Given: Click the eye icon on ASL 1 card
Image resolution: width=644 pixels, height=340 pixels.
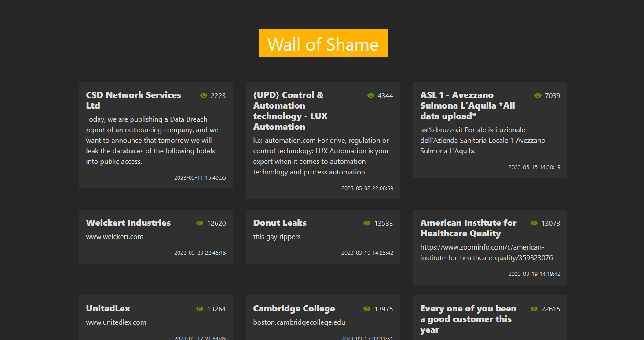Looking at the screenshot, I should click(538, 95).
